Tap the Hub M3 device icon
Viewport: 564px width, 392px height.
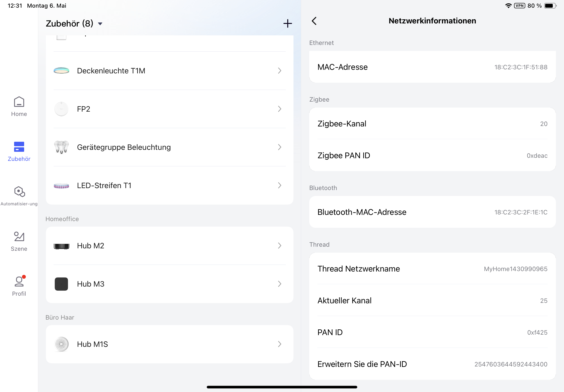tap(61, 284)
